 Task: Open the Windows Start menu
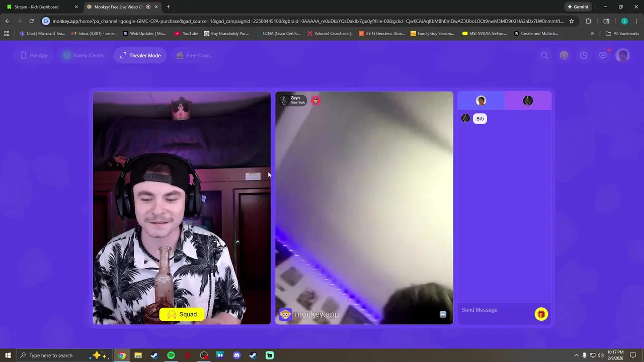click(x=8, y=355)
